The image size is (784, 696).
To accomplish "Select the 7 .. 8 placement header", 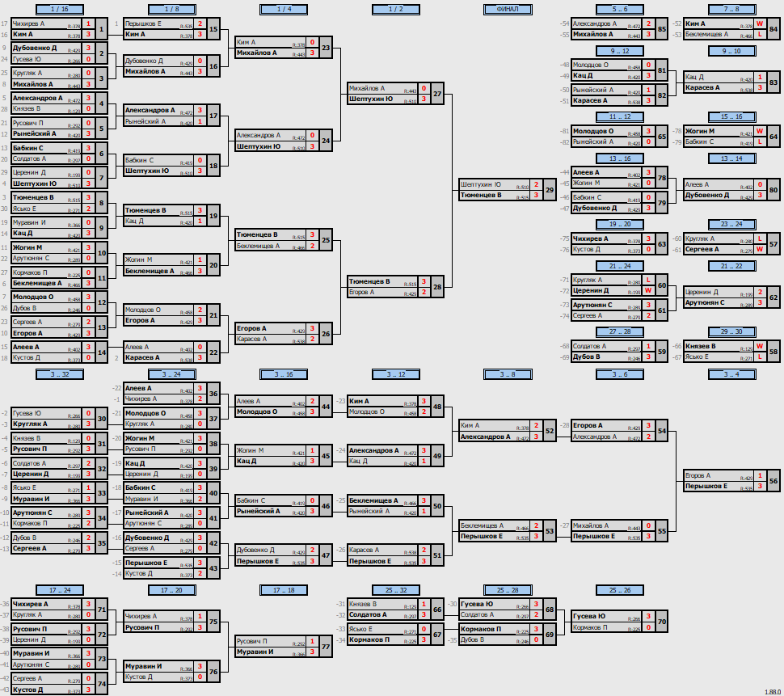I will click(x=731, y=9).
